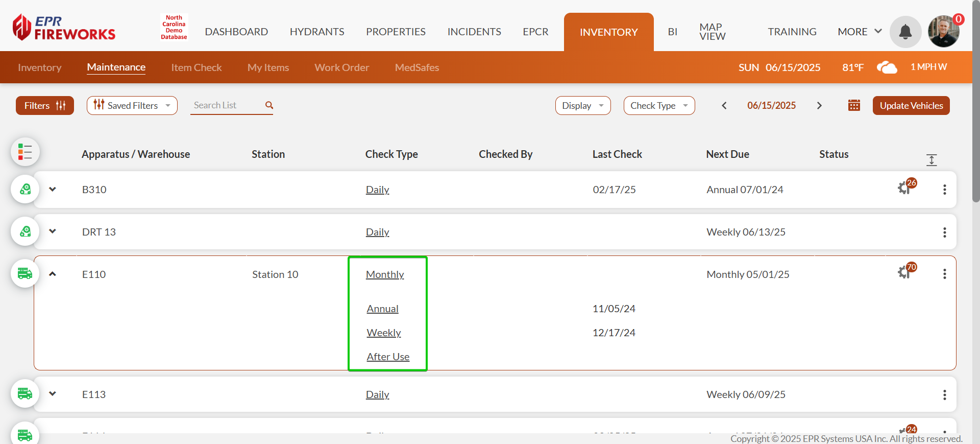Click the B310 gear icon with badge 26
980x444 pixels.
point(905,188)
